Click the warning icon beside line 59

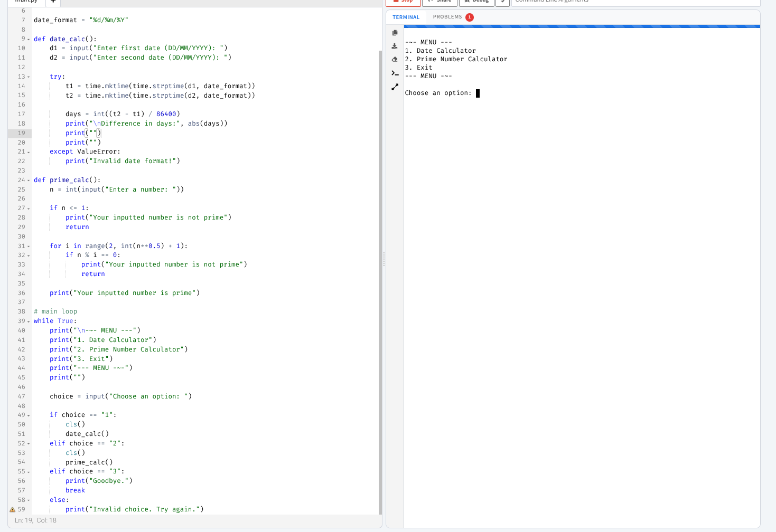12,509
